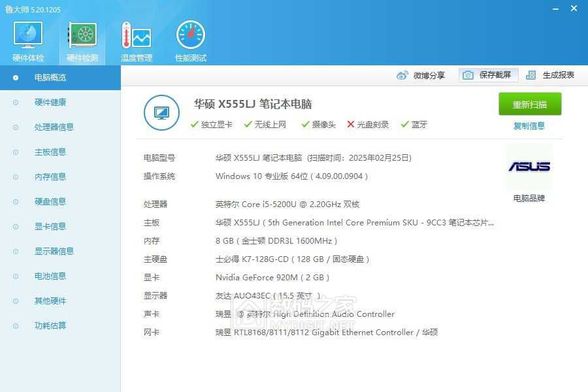Click the 蓝牙 check mark item

[414, 125]
